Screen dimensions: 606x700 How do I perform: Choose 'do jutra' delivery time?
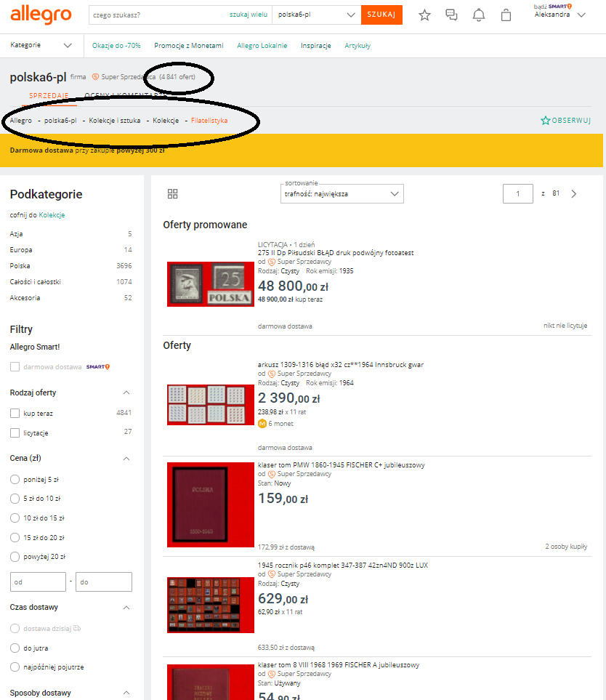click(15, 648)
